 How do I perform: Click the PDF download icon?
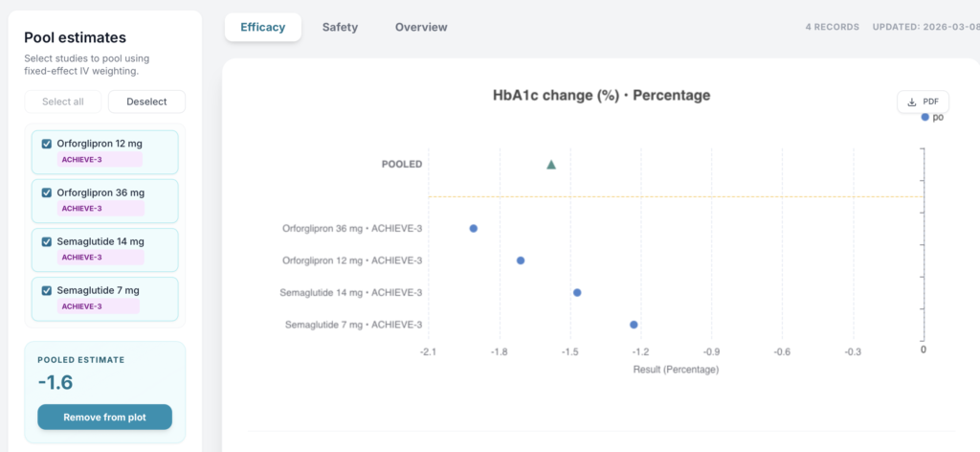(911, 102)
